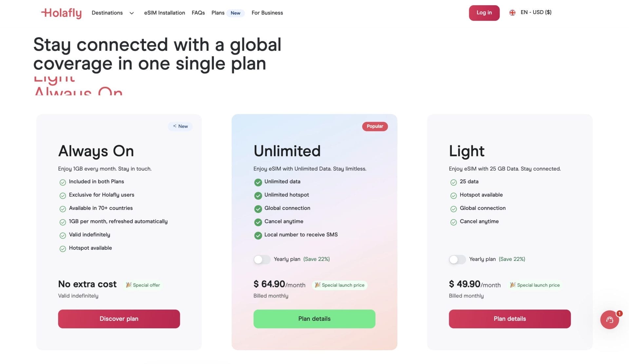Open the Plans menu item

(218, 13)
